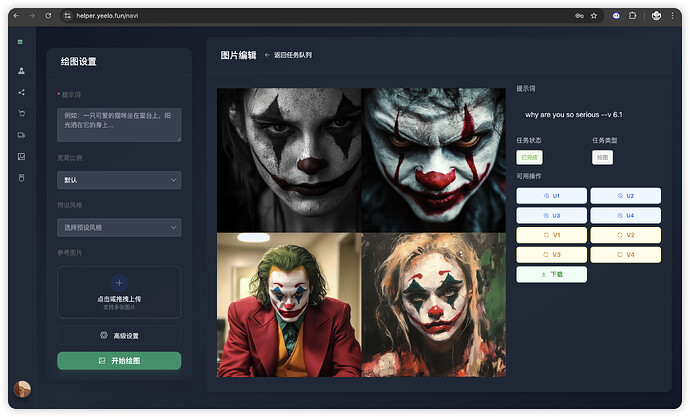Click the 绘图 task type tag
The width and height of the screenshot is (690, 417).
point(602,157)
